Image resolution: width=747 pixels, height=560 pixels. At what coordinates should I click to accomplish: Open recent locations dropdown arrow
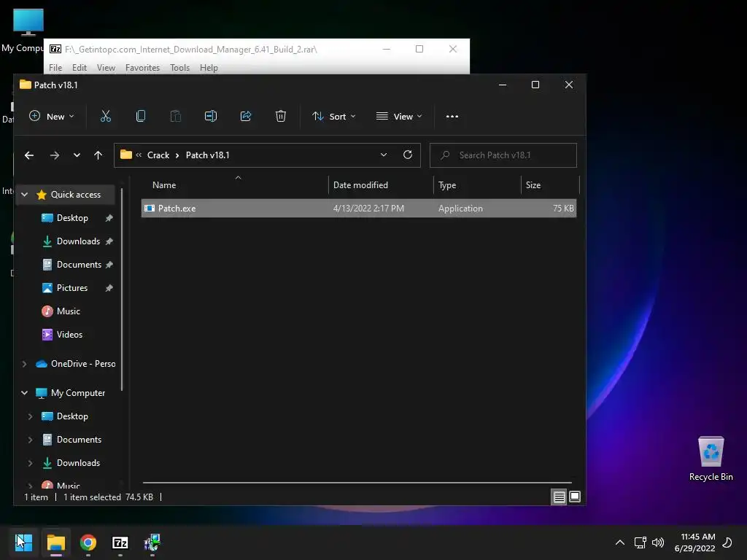click(77, 155)
